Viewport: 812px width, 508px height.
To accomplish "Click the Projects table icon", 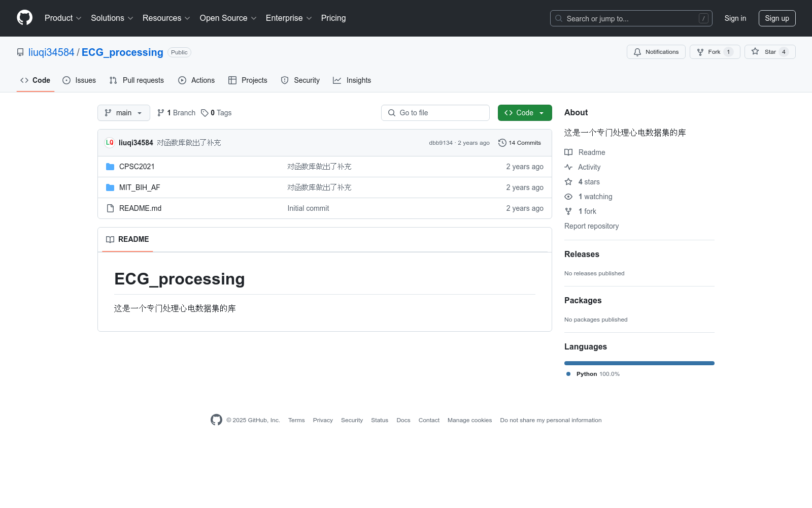I will point(232,80).
